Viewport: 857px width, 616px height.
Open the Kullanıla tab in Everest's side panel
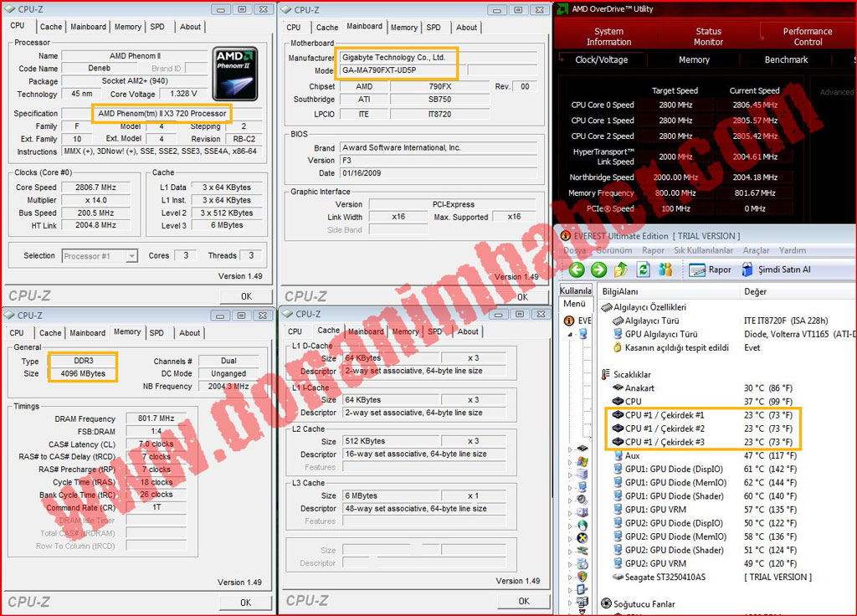(x=576, y=290)
